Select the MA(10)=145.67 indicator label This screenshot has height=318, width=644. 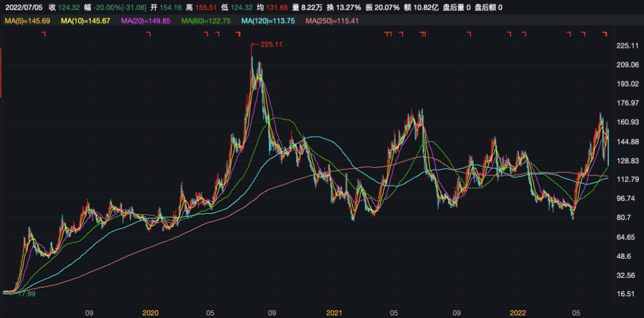point(85,20)
